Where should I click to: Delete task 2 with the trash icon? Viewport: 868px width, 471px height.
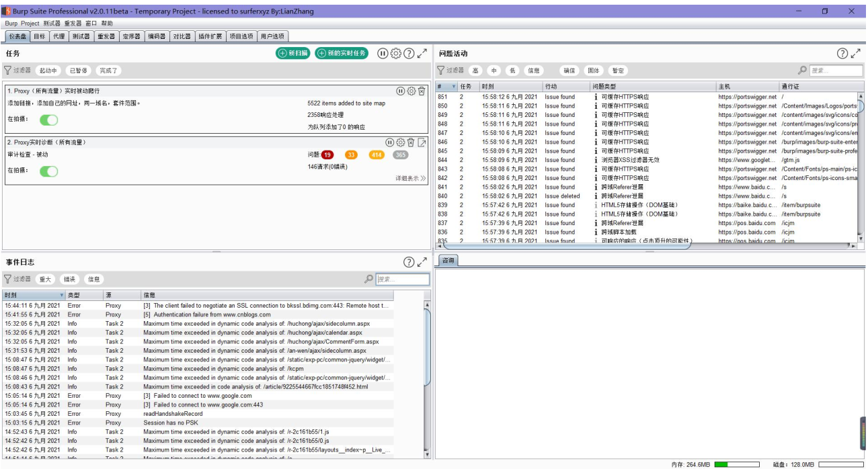click(411, 142)
